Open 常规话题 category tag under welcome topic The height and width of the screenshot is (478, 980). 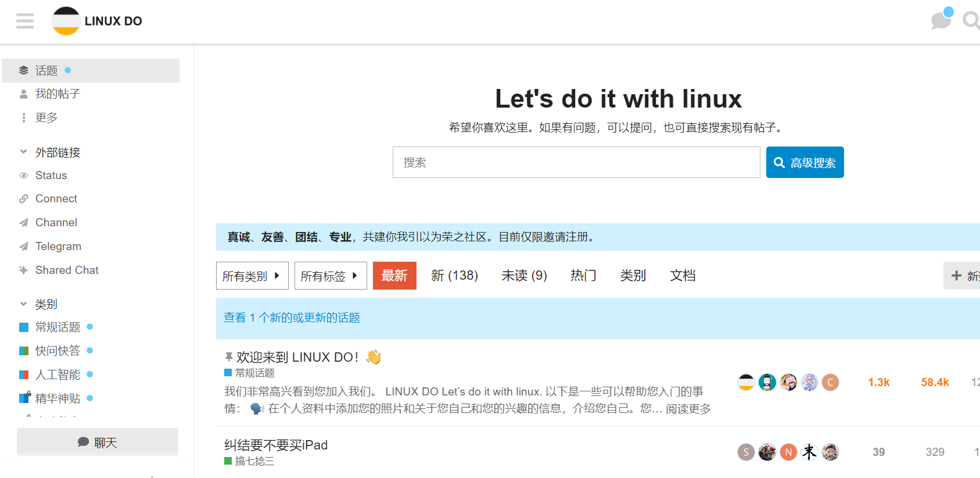(x=249, y=373)
